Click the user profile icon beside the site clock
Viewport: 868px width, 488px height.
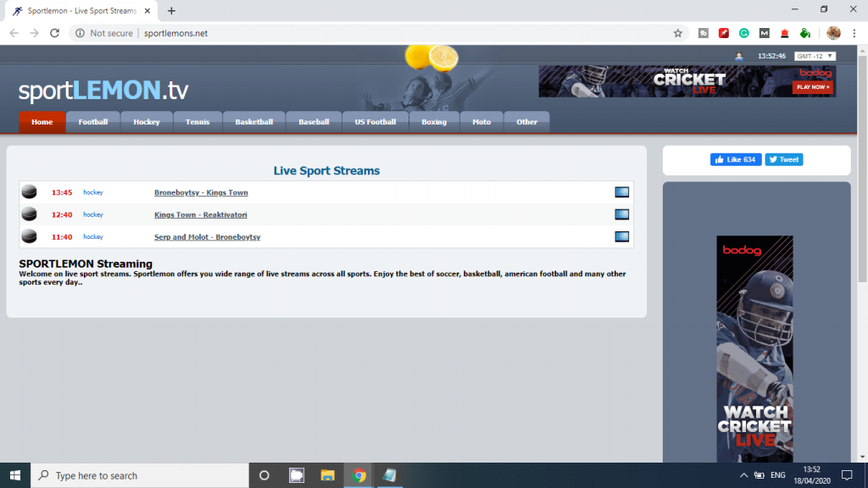739,56
